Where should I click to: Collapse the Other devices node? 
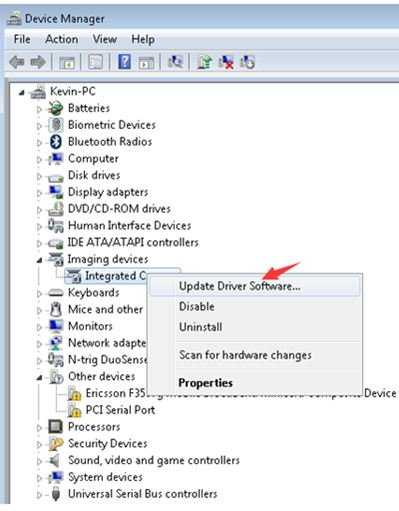[x=40, y=377]
